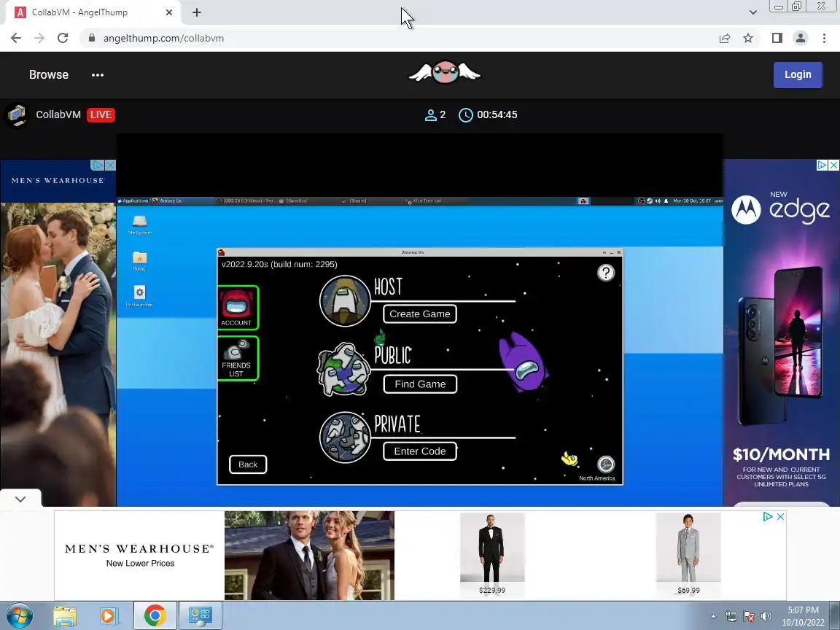Open Windows Media Player from the taskbar
The width and height of the screenshot is (840, 630).
(108, 616)
